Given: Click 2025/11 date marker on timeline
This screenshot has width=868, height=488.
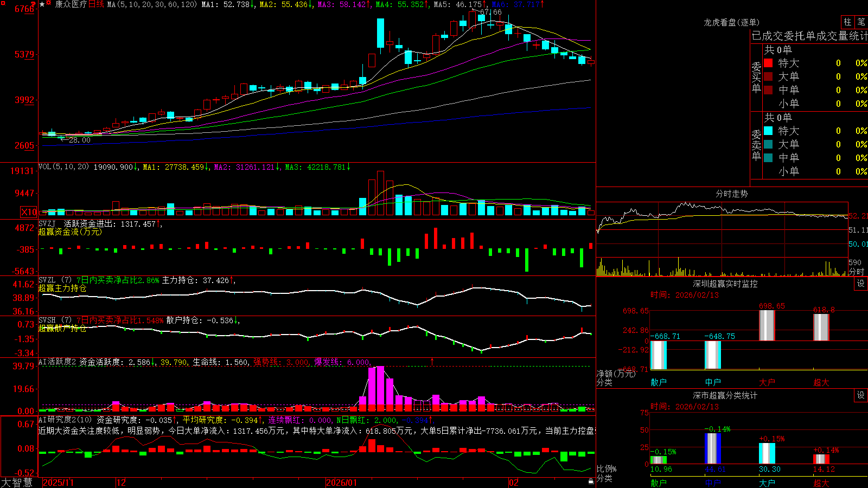Looking at the screenshot, I should pos(58,483).
